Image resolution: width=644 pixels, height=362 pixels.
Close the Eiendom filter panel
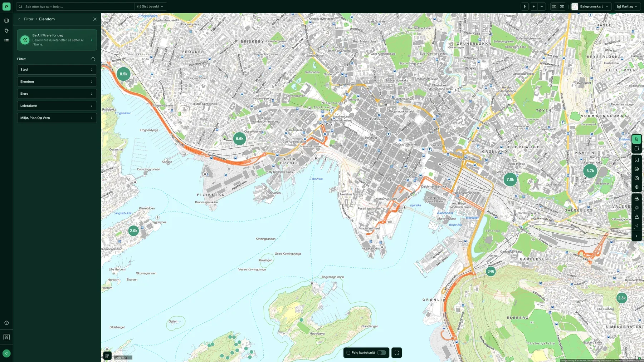point(95,19)
